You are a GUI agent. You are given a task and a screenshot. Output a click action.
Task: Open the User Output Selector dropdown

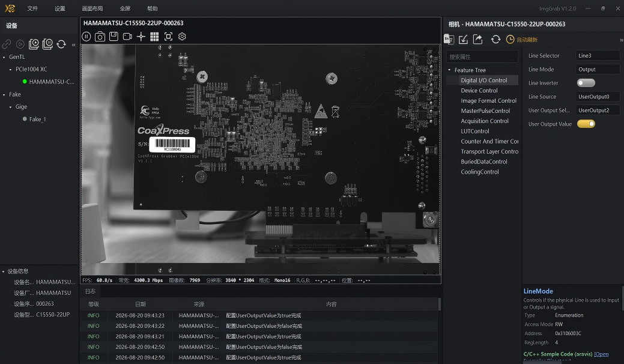[x=598, y=110]
